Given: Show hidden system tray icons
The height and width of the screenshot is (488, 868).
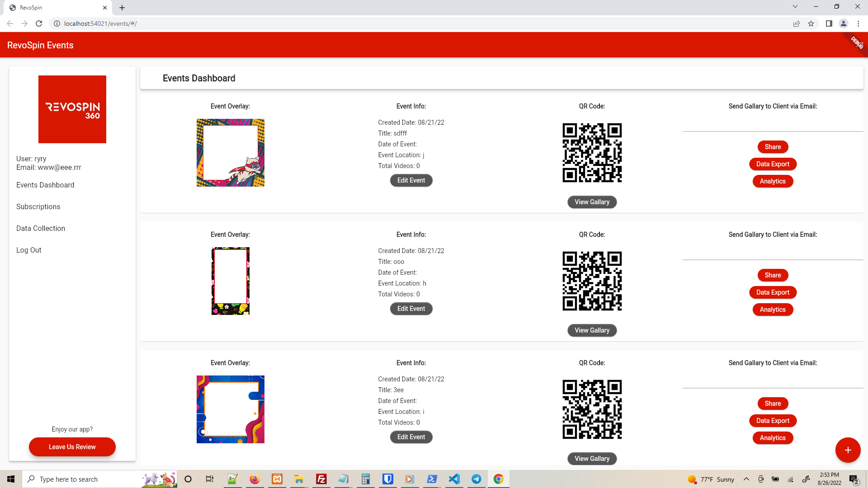Looking at the screenshot, I should point(746,479).
